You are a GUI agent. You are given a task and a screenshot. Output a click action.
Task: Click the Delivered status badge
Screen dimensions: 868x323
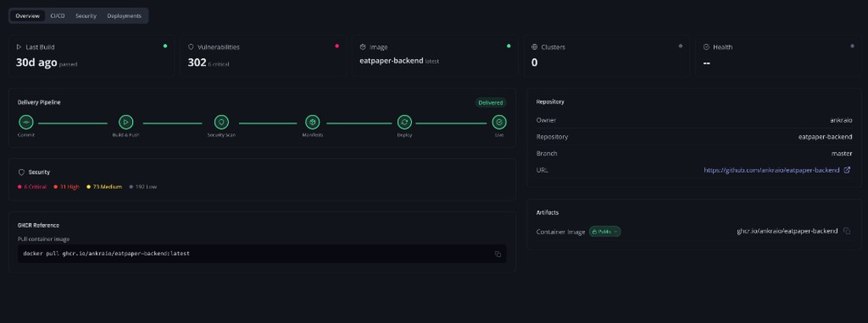491,102
